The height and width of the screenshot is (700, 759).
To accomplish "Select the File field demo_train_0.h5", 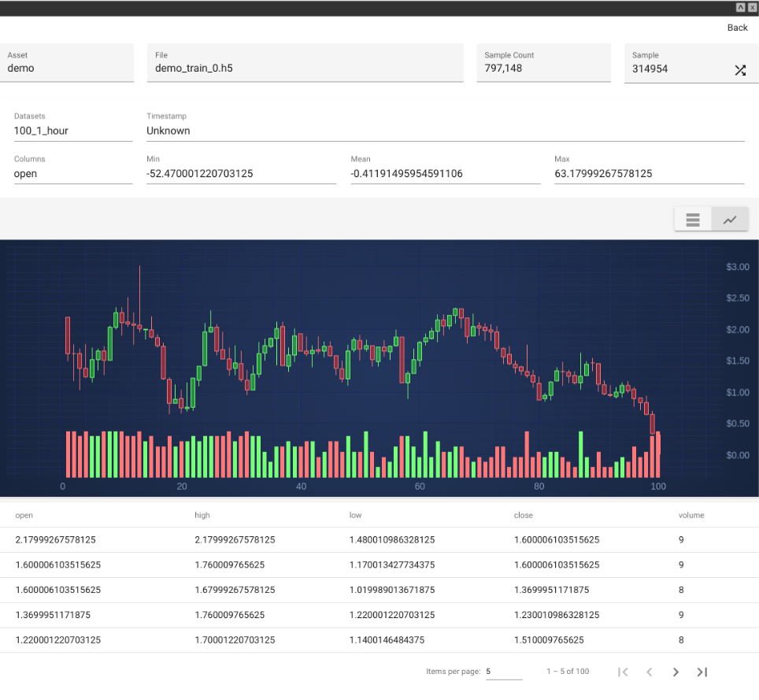I will (x=305, y=68).
